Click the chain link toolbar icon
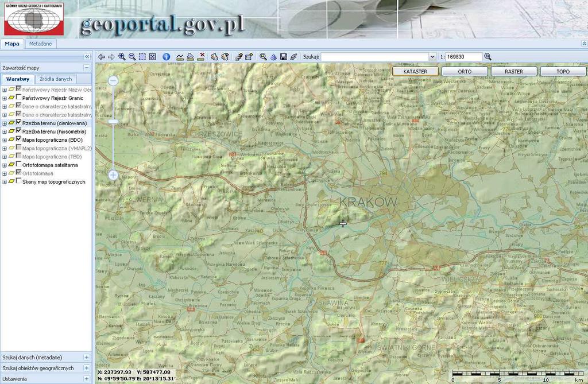Viewport: 588px width, 384px height. coord(293,57)
